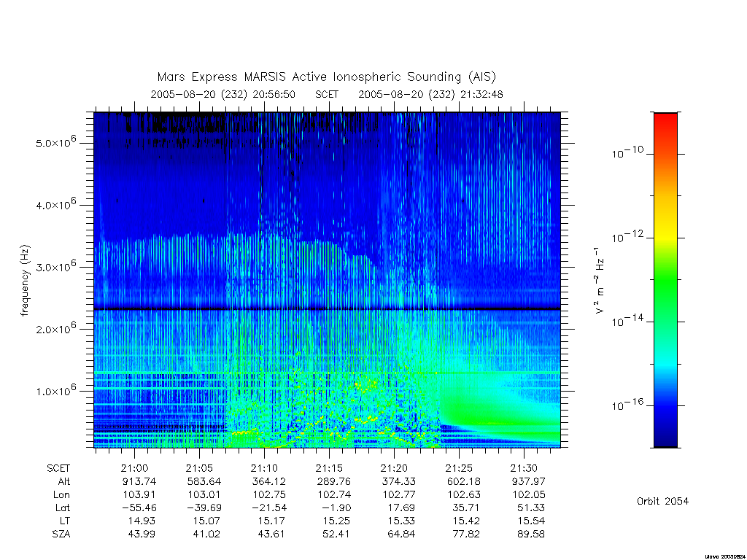
Task: Click altitude value "602.18"
Action: click(x=463, y=481)
